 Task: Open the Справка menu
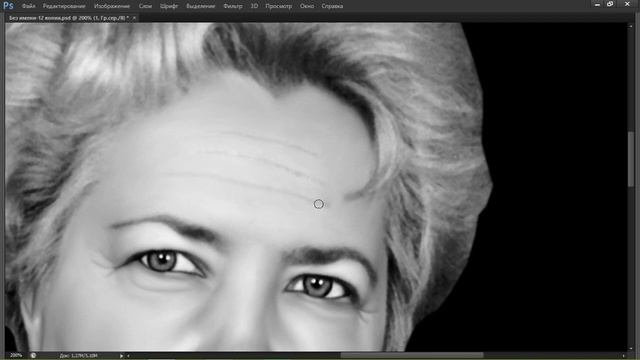(332, 6)
